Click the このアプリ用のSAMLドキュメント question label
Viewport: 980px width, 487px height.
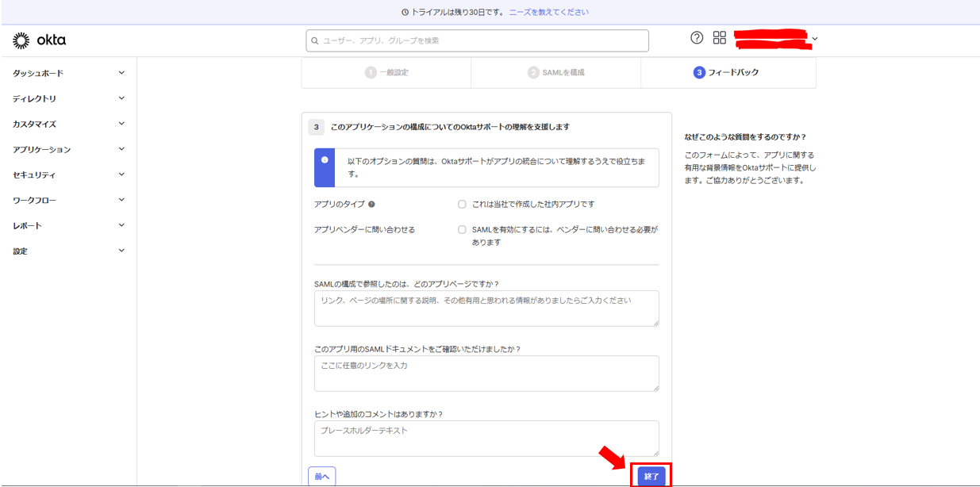tap(417, 349)
